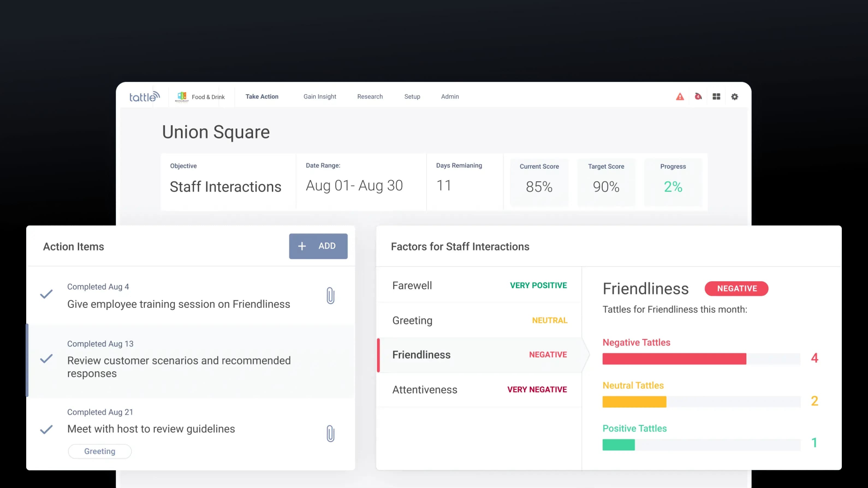
Task: Open the alerts warning icon in the top bar
Action: [x=680, y=97]
